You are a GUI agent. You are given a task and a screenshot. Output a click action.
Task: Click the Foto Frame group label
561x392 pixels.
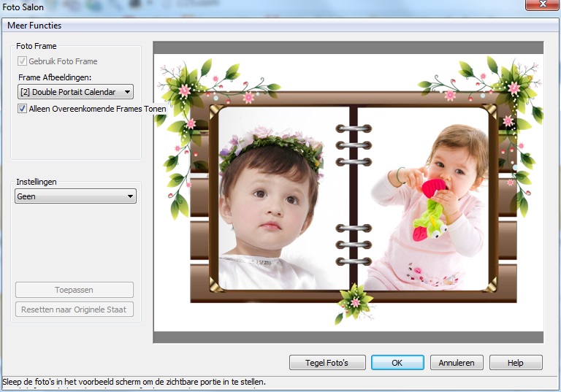pyautogui.click(x=37, y=46)
